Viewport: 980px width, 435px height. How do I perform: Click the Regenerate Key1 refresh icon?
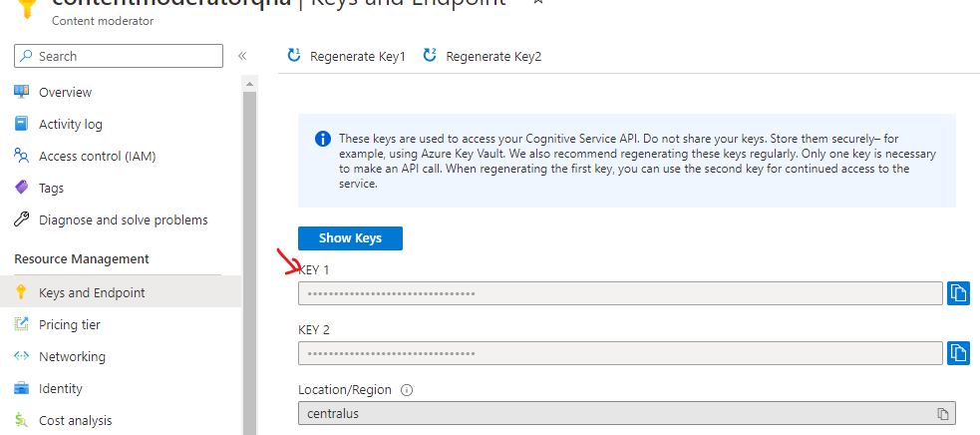pyautogui.click(x=294, y=56)
